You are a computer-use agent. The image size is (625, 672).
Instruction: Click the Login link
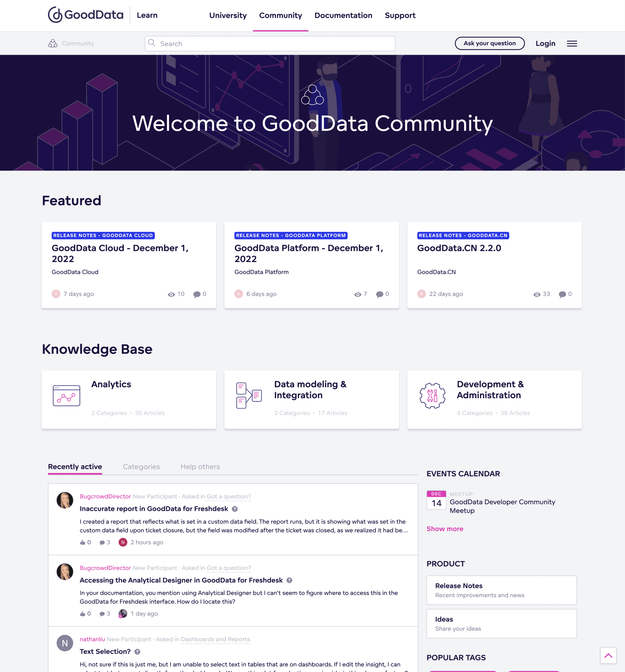[x=545, y=44]
